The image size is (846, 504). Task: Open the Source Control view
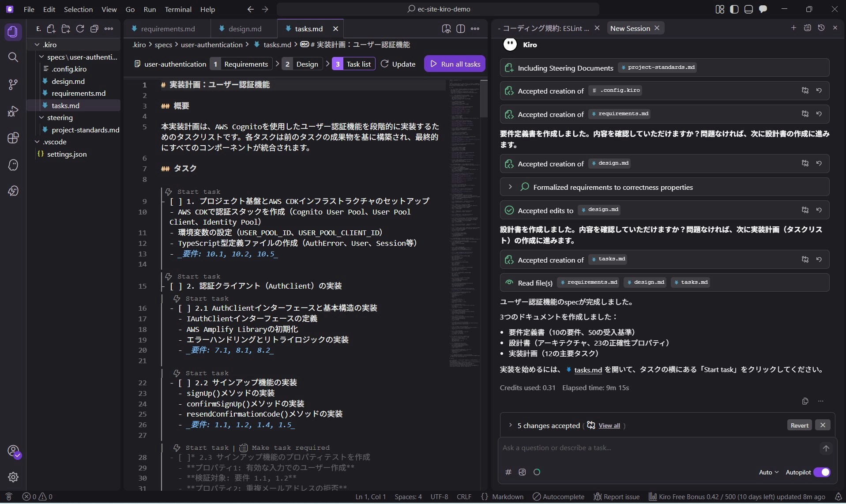coord(13,85)
